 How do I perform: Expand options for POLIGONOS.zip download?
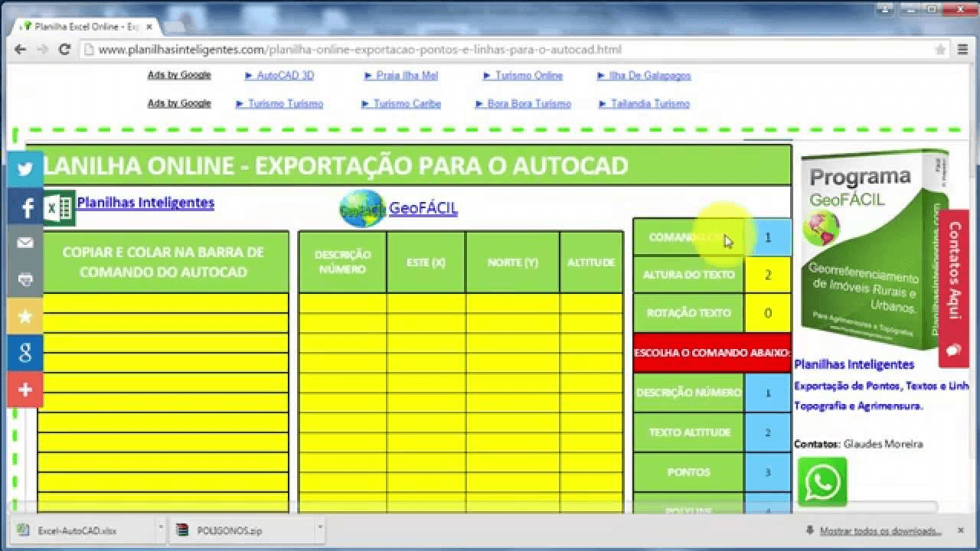click(320, 528)
